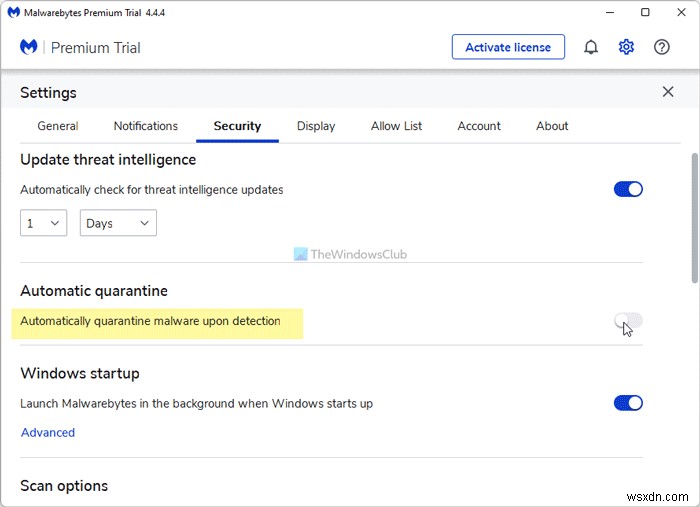Maximize the Malwarebytes window
The height and width of the screenshot is (507, 700).
(645, 12)
